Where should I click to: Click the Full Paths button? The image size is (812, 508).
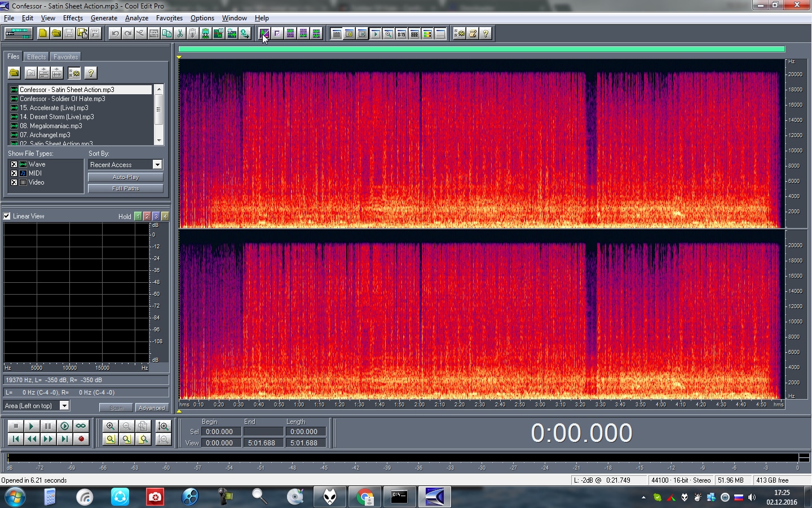coord(126,189)
